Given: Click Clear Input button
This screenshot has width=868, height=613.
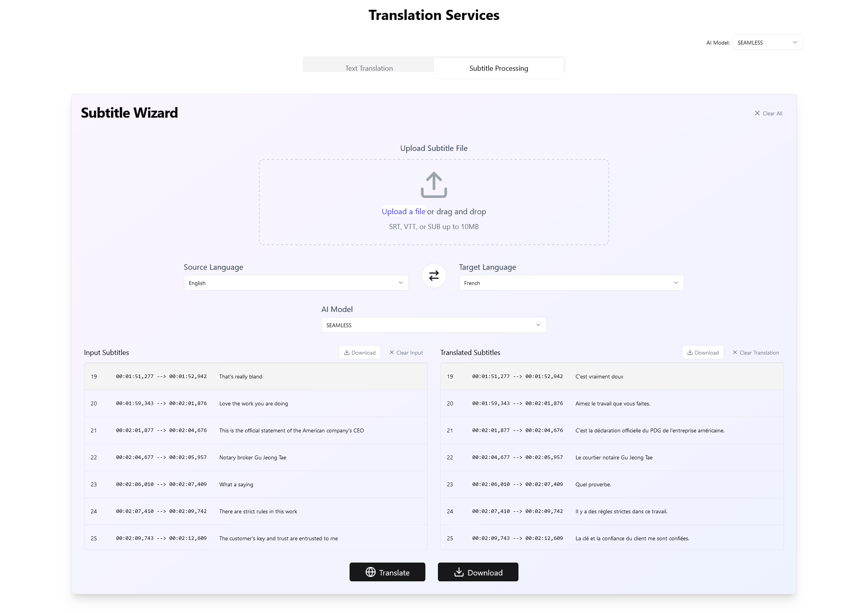Looking at the screenshot, I should tap(406, 352).
